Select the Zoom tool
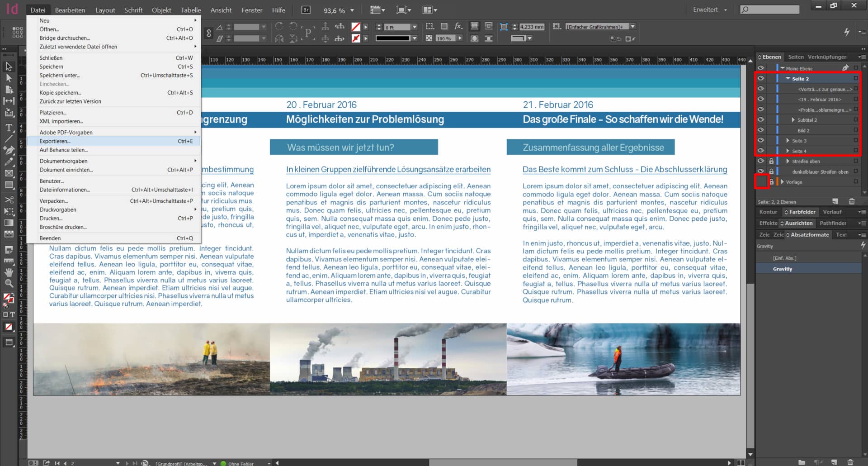This screenshot has height=466, width=868. coord(9,283)
